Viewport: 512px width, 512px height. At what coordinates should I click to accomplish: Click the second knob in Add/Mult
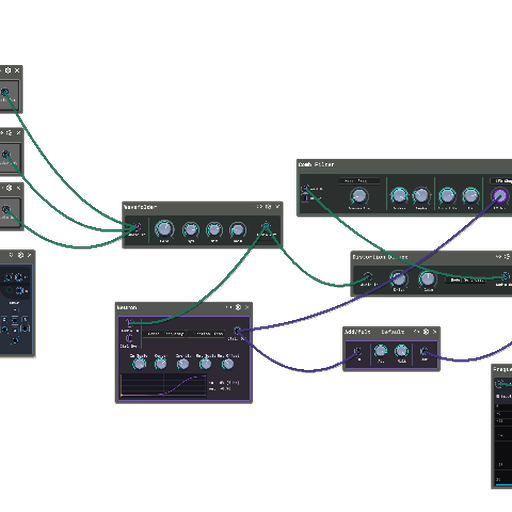pyautogui.click(x=401, y=351)
